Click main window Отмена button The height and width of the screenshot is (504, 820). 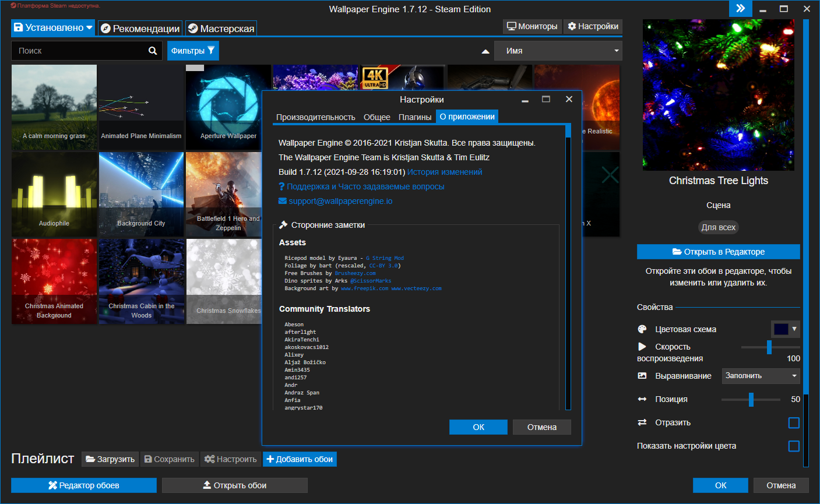(x=781, y=485)
